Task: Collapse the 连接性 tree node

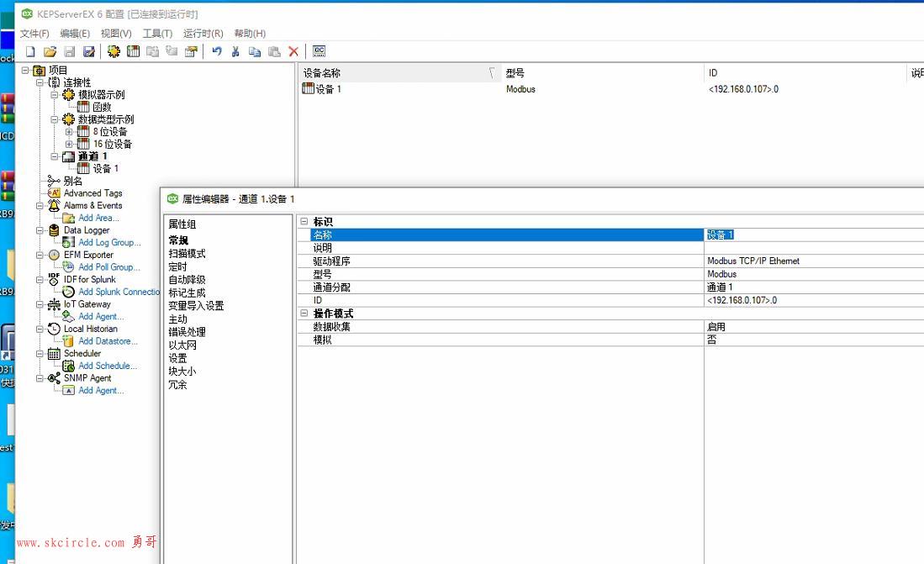Action: (x=40, y=82)
